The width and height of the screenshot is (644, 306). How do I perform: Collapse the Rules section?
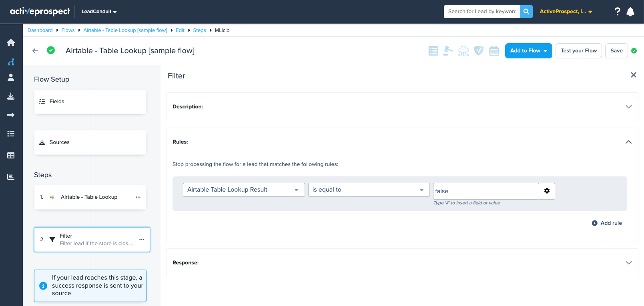coord(628,142)
